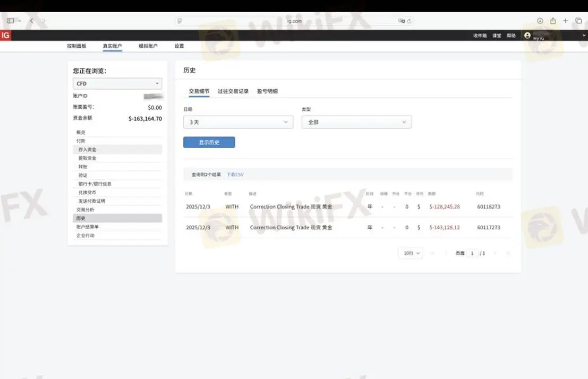Switch to the 控制面板 tab

point(76,46)
